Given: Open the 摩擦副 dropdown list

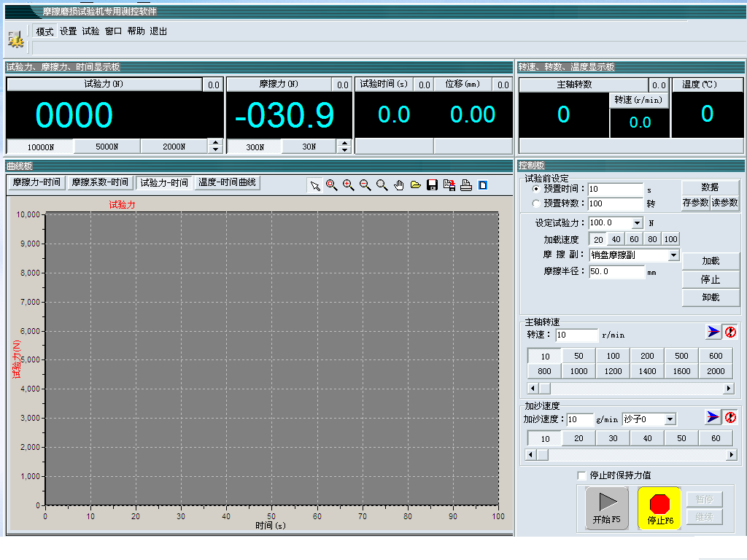Looking at the screenshot, I should 673,255.
